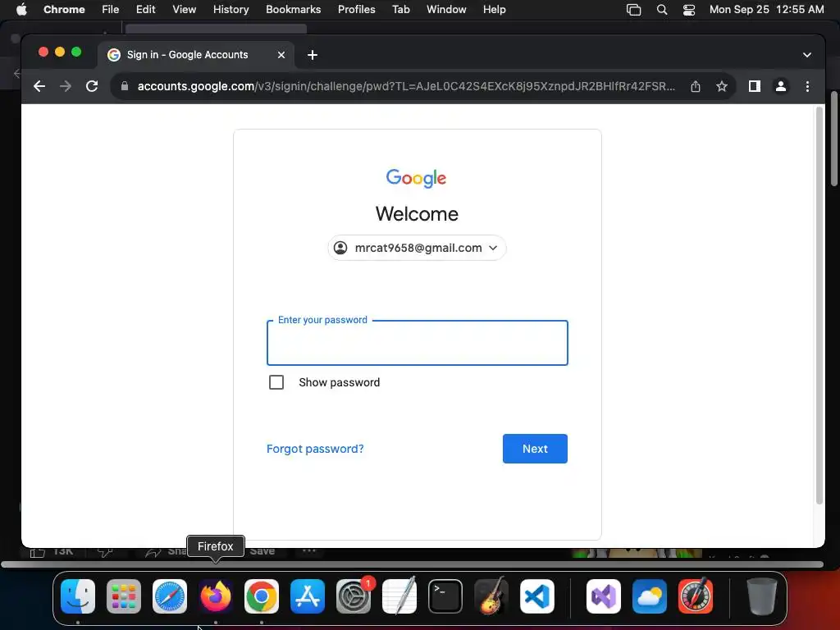Open the Profiles menu

356,10
